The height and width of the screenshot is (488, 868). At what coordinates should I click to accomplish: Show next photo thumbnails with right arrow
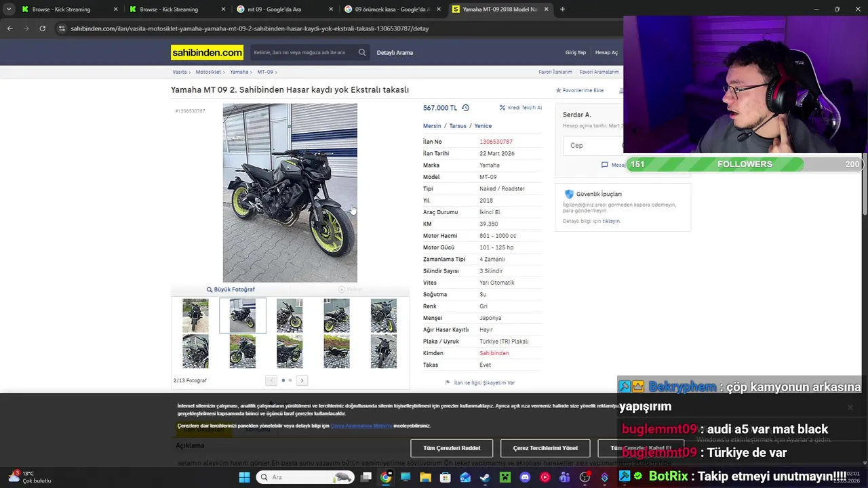pyautogui.click(x=302, y=380)
